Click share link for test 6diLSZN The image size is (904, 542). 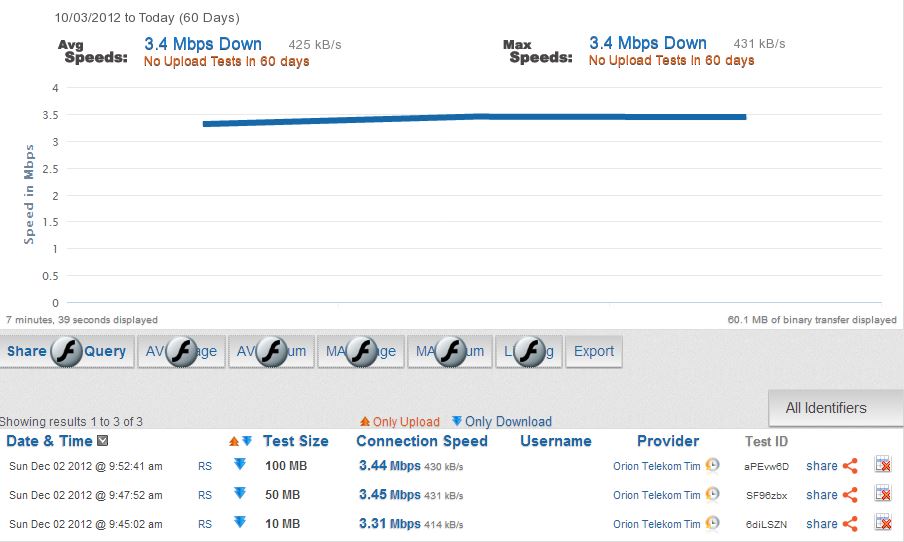pyautogui.click(x=822, y=524)
